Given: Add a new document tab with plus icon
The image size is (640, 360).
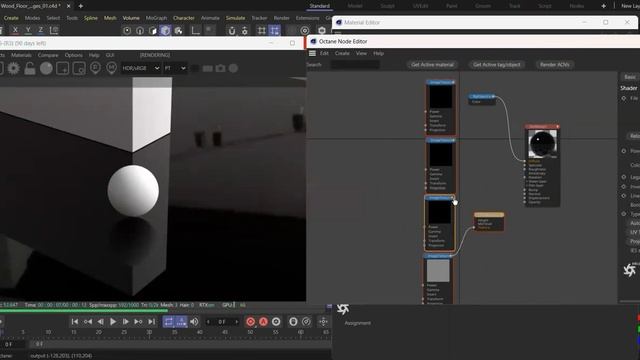Looking at the screenshot, I should 80,6.
